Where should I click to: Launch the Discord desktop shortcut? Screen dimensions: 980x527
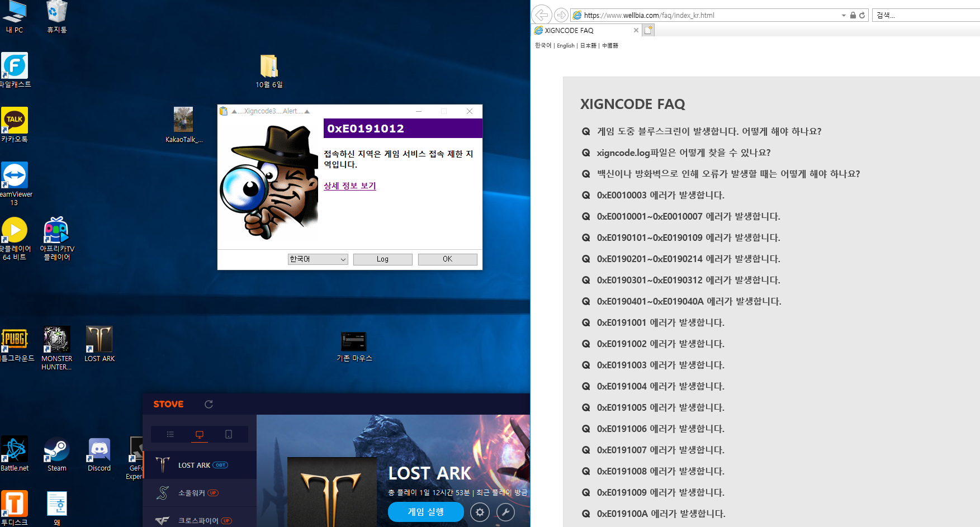click(100, 454)
